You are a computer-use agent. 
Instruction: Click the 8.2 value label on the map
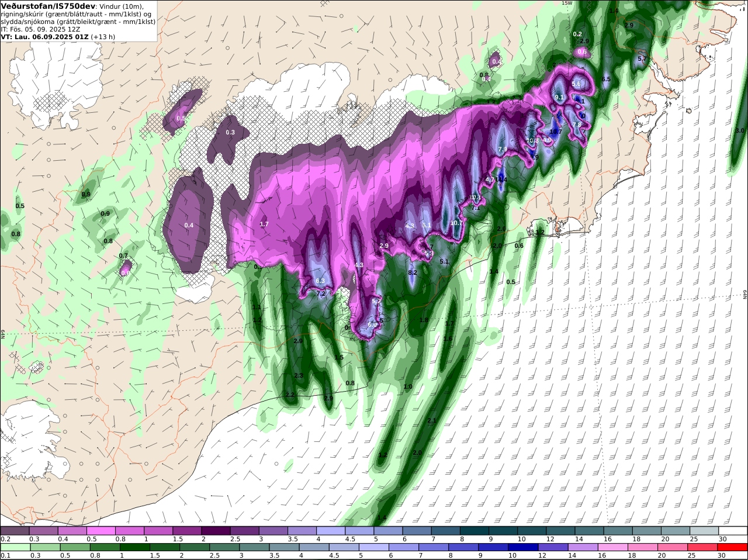[413, 272]
